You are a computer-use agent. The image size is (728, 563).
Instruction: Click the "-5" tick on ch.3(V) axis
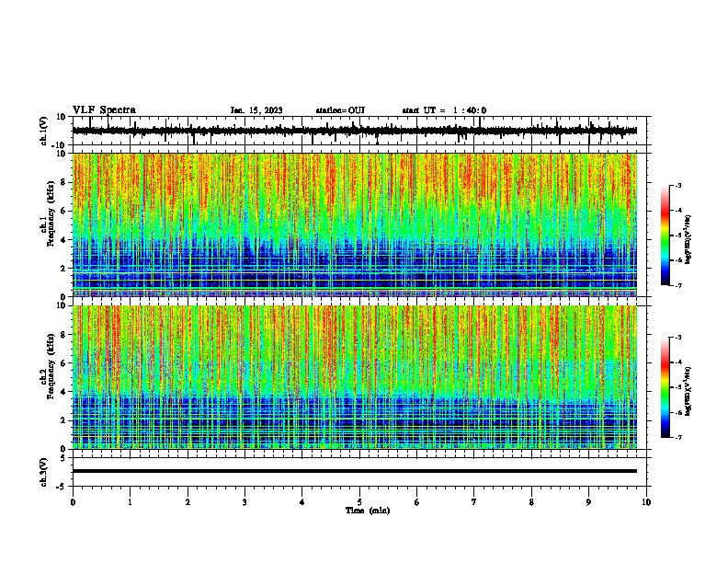(x=63, y=487)
